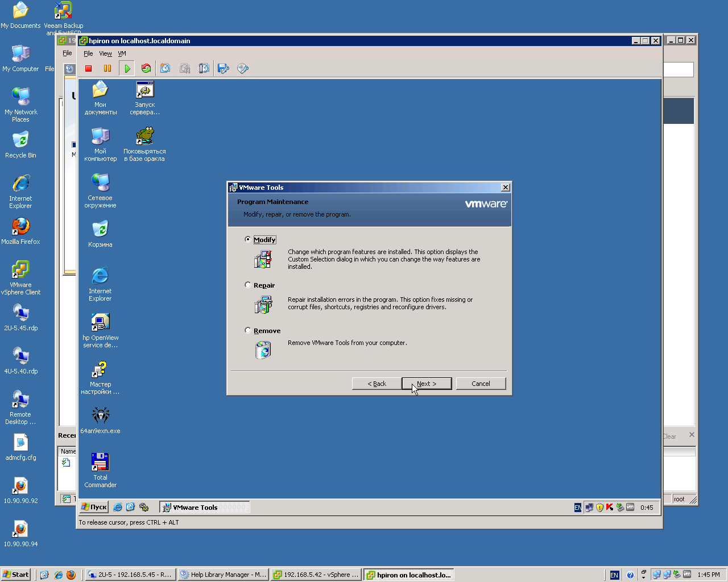Switch to the 2U-5 remote desktop taskbar button
728x582 pixels.
tap(130, 575)
